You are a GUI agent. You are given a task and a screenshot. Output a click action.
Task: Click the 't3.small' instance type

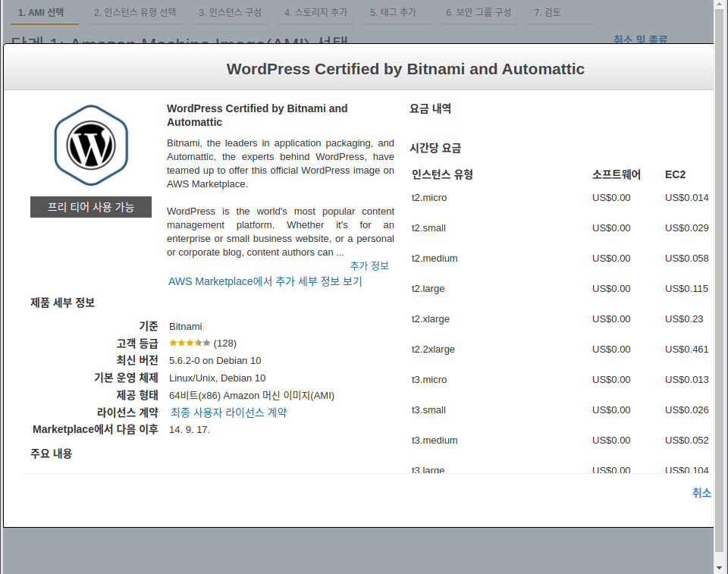coord(428,410)
